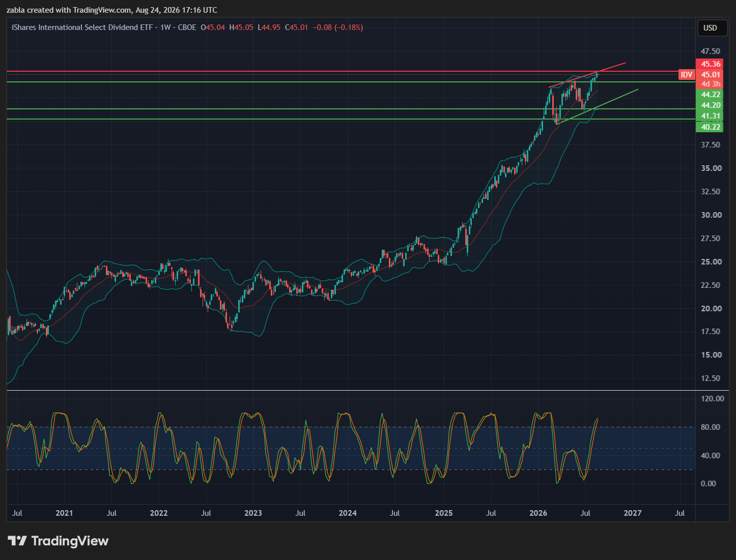Click the close value C45.01
The width and height of the screenshot is (736, 560).
[x=296, y=27]
